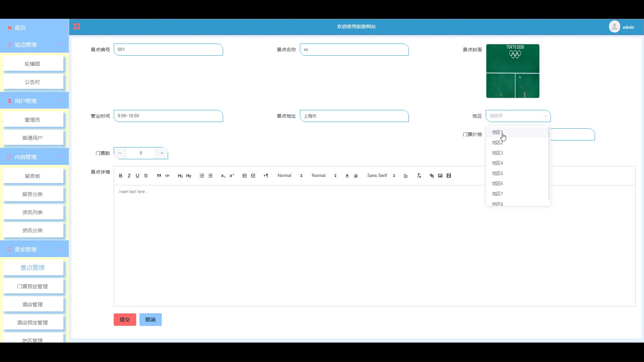Toggle right-to-left text direction

(266, 176)
